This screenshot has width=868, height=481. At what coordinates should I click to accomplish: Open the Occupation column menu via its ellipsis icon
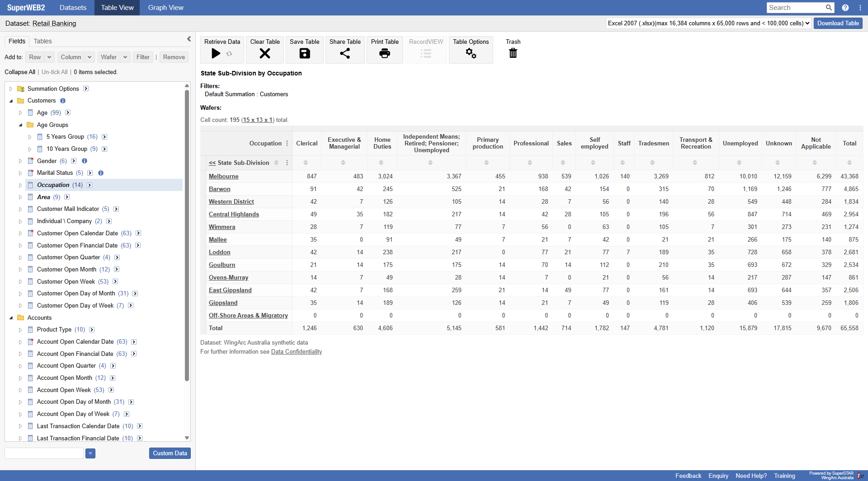click(288, 143)
